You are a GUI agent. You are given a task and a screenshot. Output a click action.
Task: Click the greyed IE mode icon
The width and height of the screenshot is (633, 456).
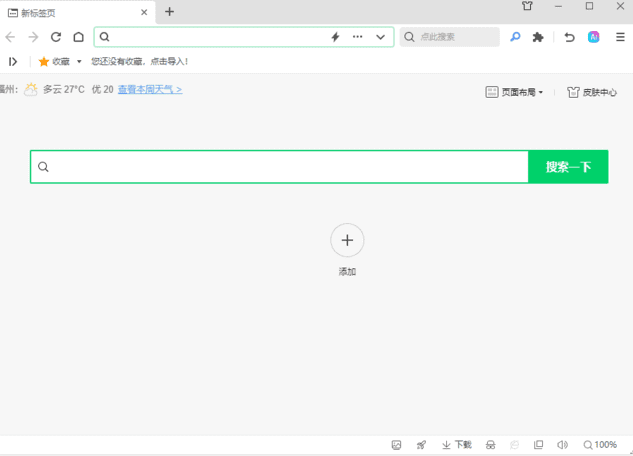tap(514, 445)
